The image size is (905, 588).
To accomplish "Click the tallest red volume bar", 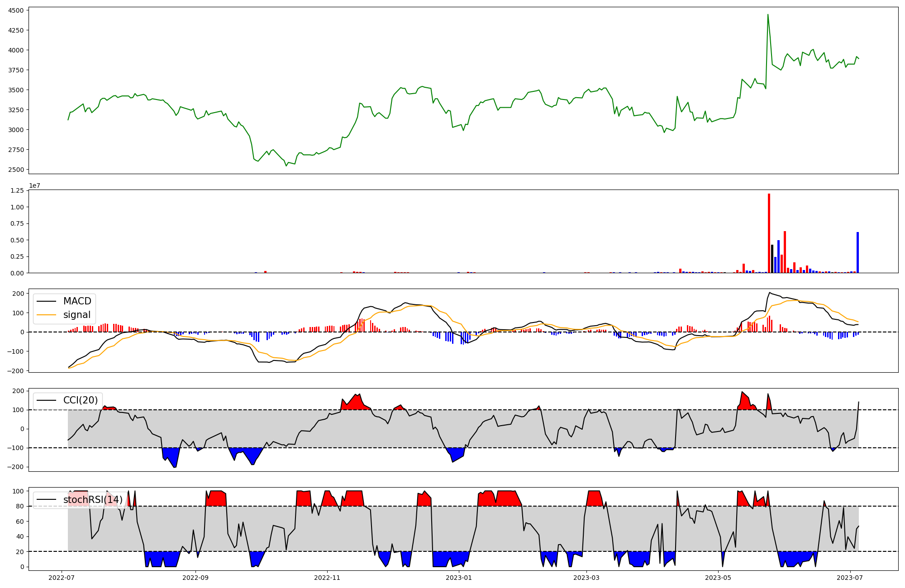I will point(769,233).
